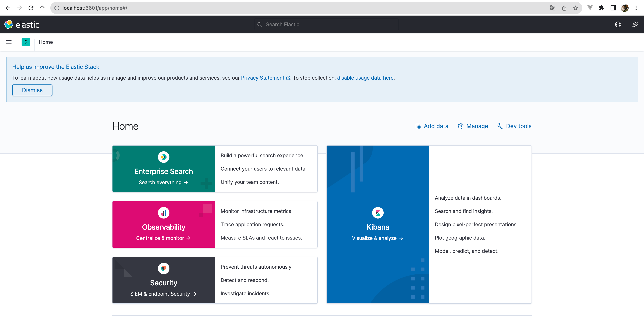The image size is (644, 317).
Task: Open the newsfeed celebration icon
Action: click(x=635, y=24)
